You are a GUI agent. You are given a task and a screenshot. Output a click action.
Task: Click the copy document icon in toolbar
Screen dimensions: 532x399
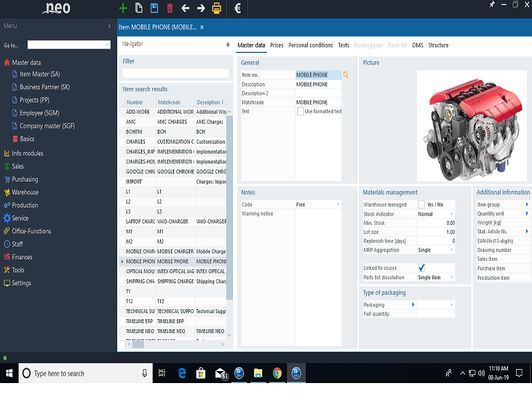pos(139,8)
